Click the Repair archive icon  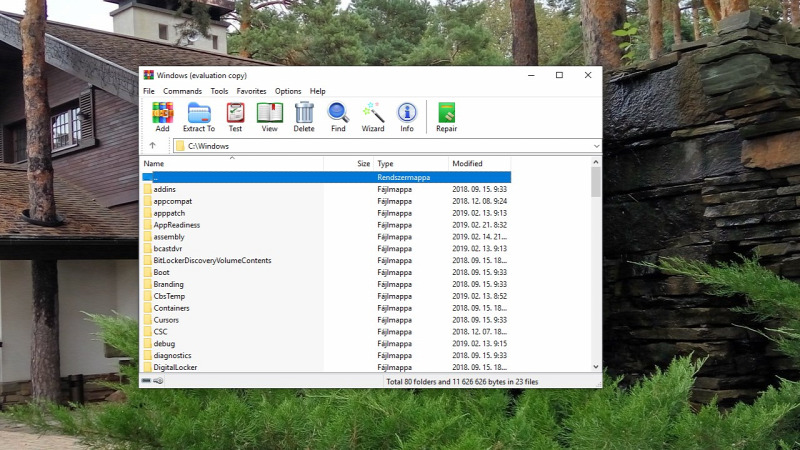[446, 116]
